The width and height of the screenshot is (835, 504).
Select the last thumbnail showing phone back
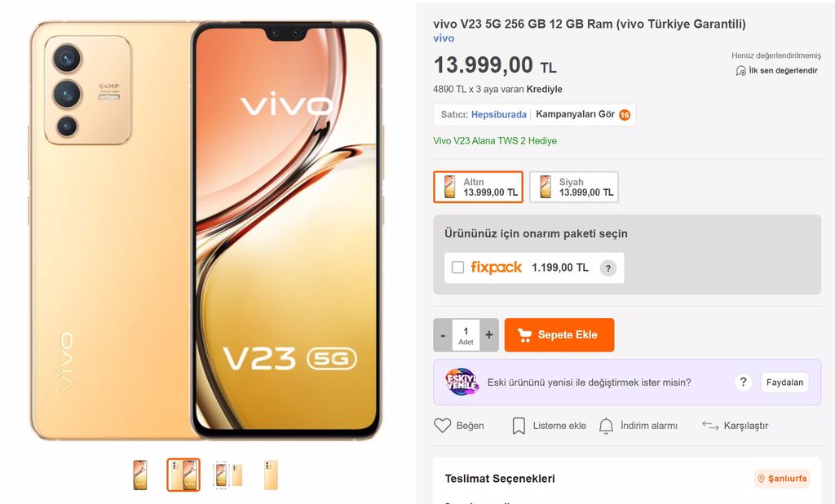pyautogui.click(x=271, y=475)
